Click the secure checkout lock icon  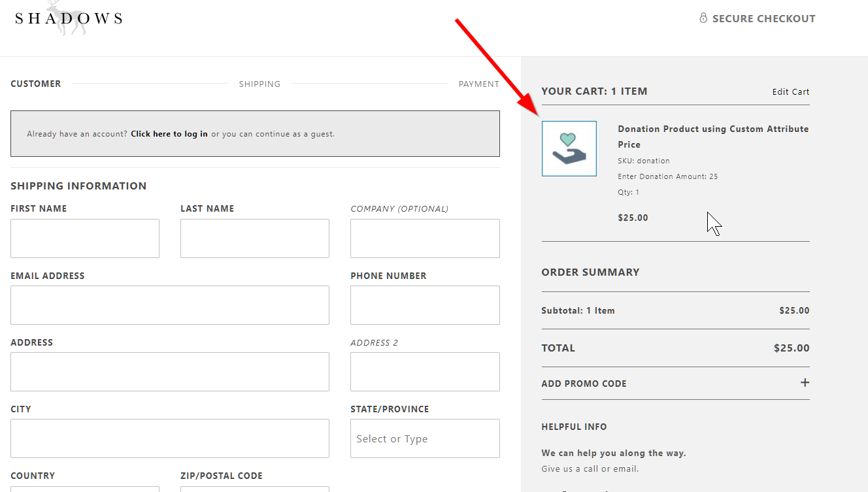(x=703, y=18)
